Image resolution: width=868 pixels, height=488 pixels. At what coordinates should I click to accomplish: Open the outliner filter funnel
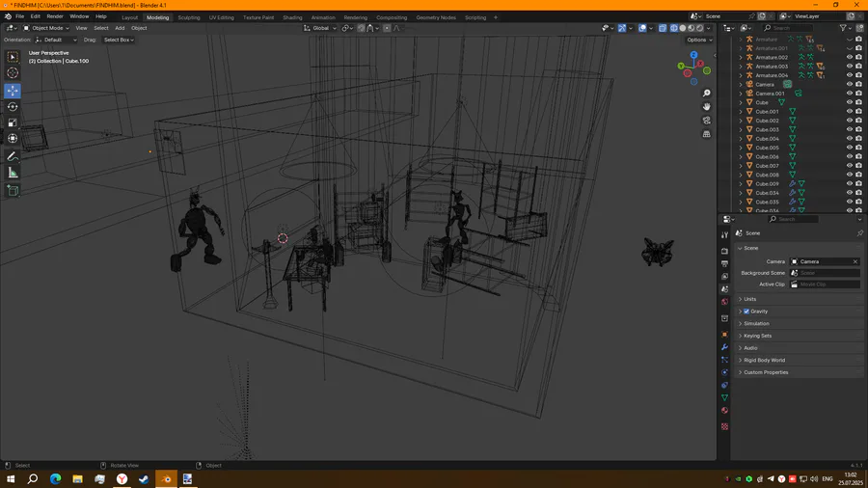coord(843,28)
